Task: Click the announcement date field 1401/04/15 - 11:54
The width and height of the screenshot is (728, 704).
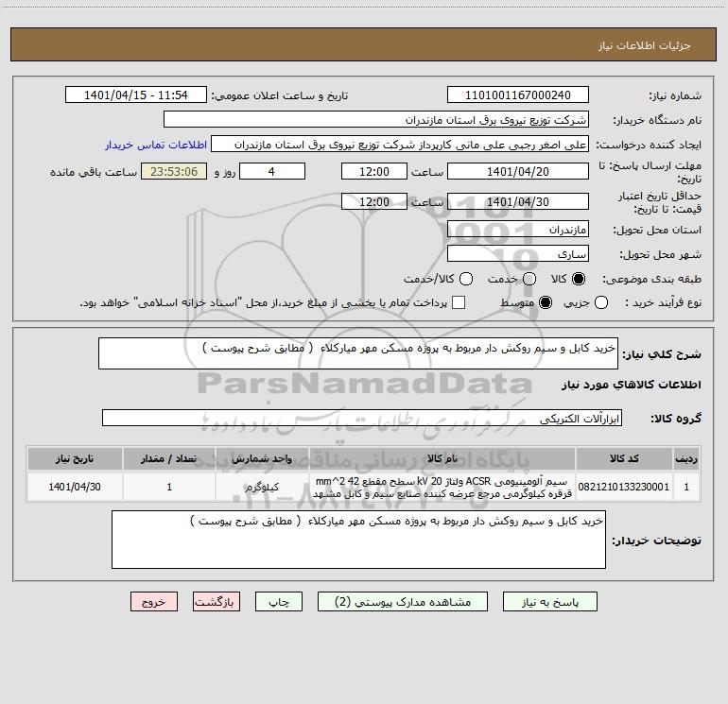Action: tap(135, 95)
